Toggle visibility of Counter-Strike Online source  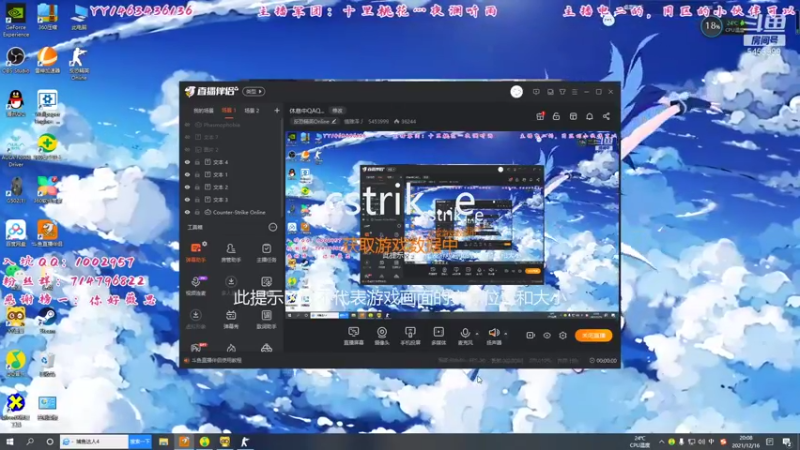point(187,212)
